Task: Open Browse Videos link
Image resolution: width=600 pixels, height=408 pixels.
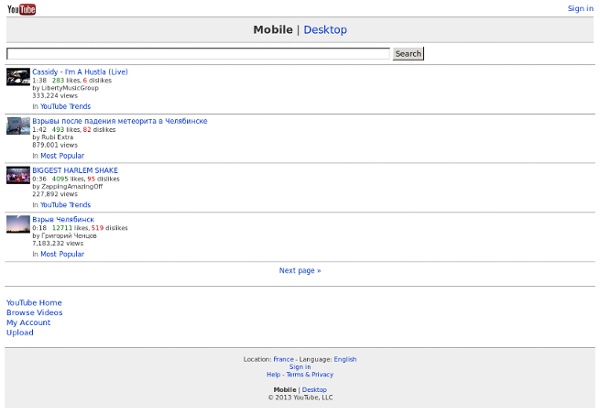Action: 34,312
